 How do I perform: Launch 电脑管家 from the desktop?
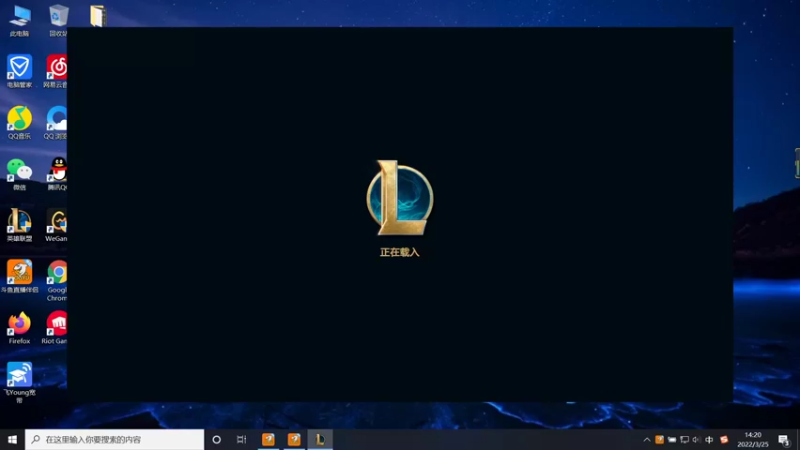point(19,71)
